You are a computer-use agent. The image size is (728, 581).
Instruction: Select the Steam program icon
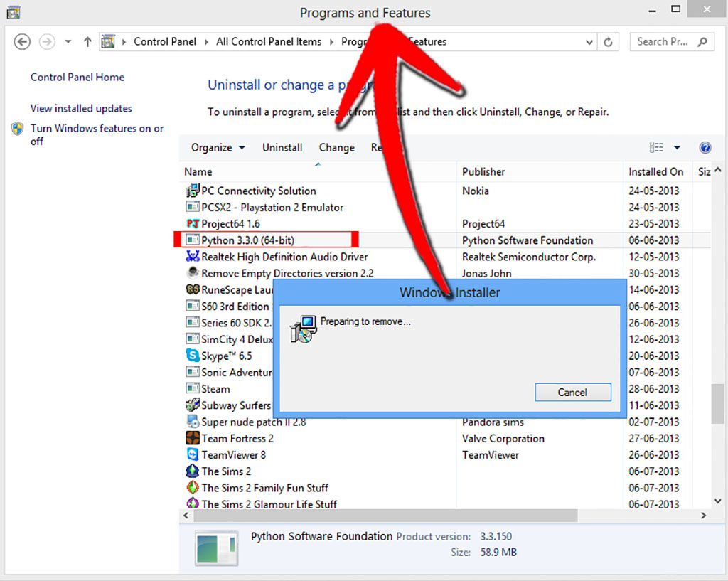point(192,388)
